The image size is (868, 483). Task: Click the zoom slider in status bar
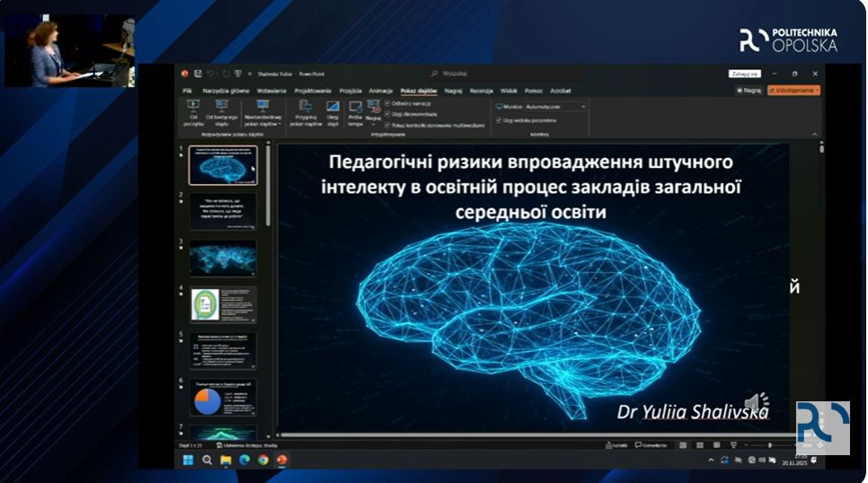point(771,445)
